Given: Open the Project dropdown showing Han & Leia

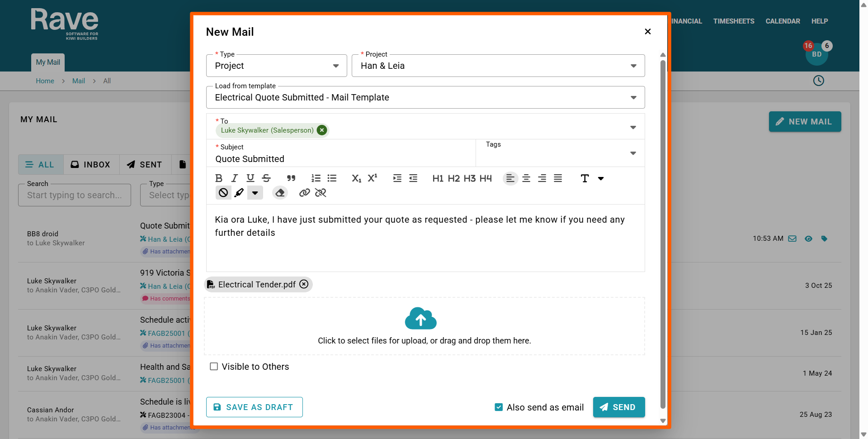Looking at the screenshot, I should tap(498, 66).
